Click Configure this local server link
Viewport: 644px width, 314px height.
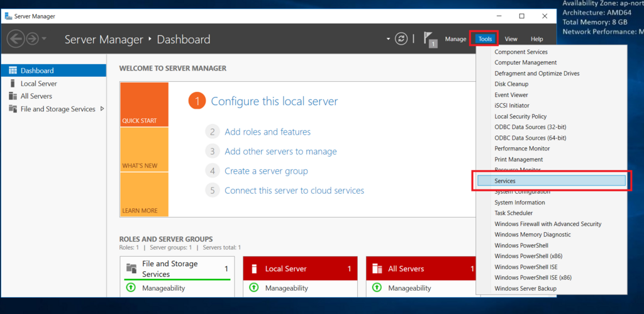(274, 101)
